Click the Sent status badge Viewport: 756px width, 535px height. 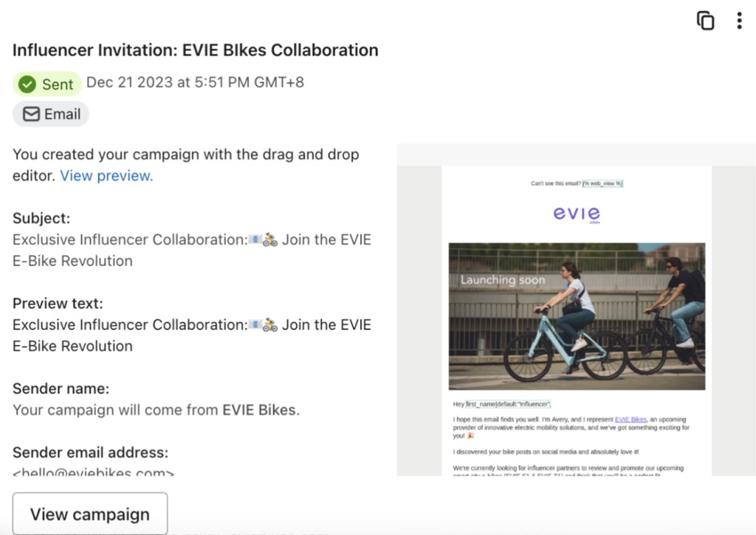[x=47, y=84]
